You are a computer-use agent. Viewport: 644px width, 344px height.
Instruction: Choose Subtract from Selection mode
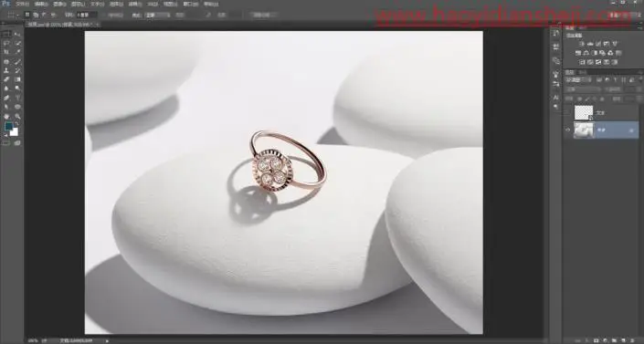coord(44,15)
